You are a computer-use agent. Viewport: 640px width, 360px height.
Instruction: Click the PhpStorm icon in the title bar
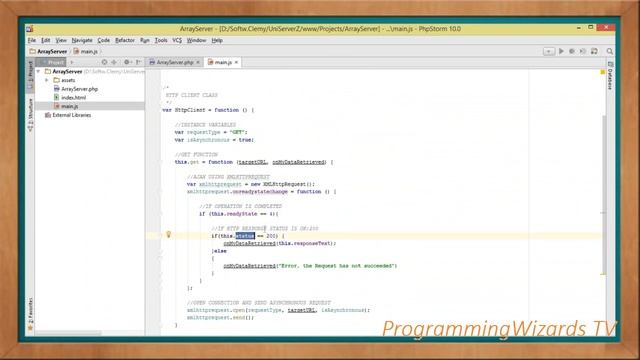(30, 29)
